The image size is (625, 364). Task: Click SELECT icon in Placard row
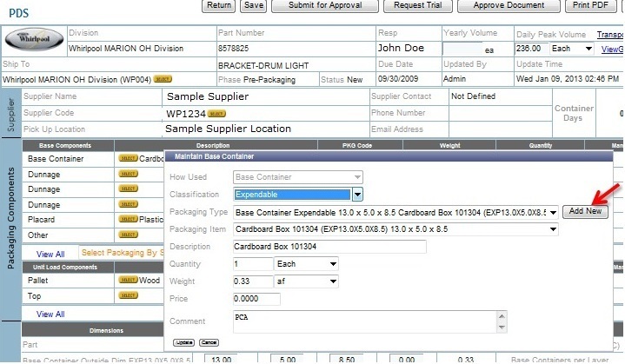click(128, 219)
